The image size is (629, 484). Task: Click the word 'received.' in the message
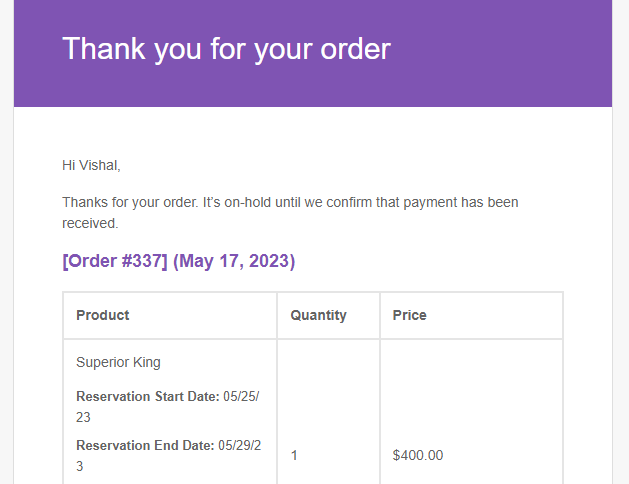tap(90, 223)
